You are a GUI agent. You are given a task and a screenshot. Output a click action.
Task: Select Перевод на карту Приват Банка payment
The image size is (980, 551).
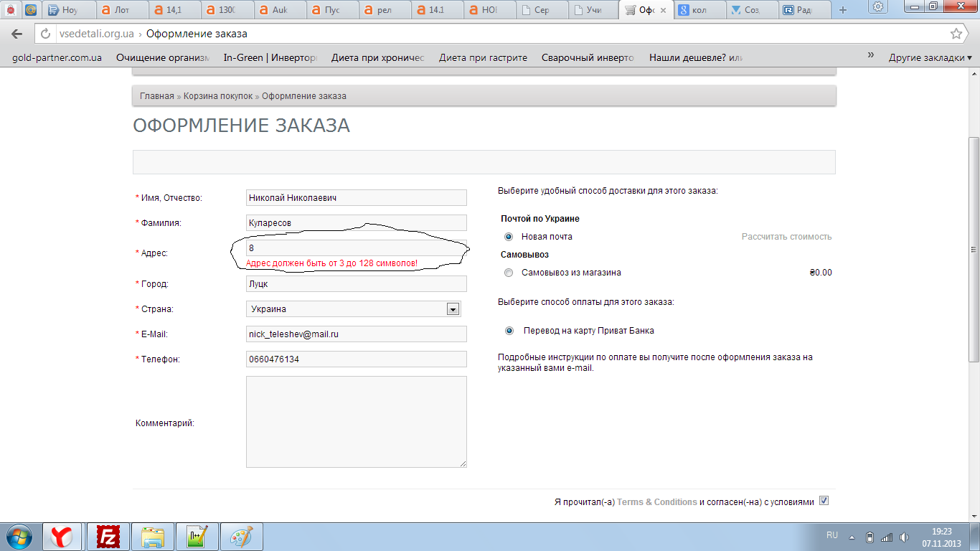coord(509,331)
